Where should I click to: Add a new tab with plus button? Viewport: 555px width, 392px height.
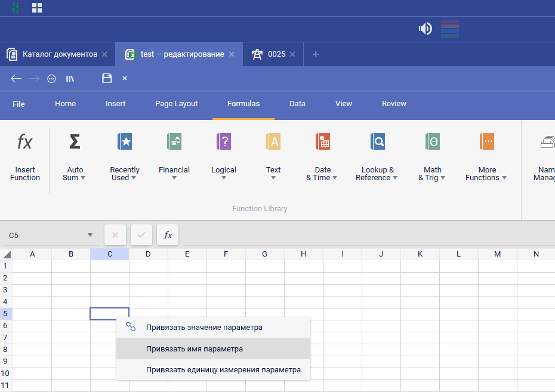click(316, 54)
